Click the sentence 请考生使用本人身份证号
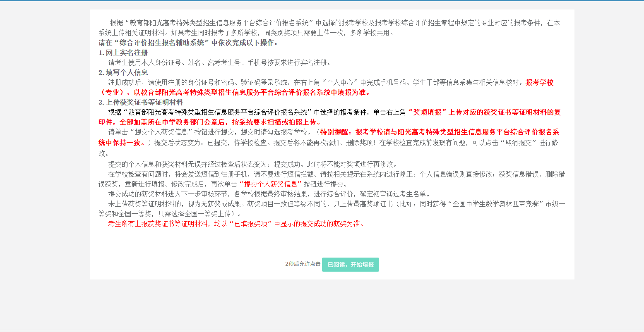 [219, 63]
